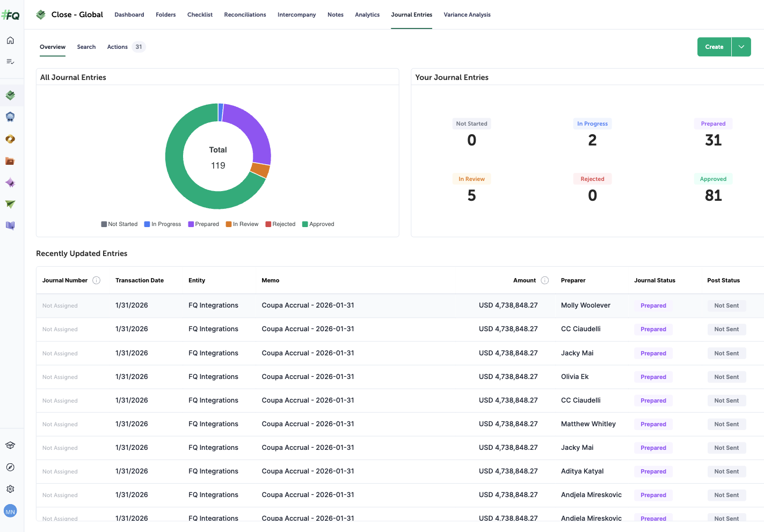This screenshot has width=764, height=532.
Task: Click the purple sparkle icon in the sidebar
Action: (10, 183)
